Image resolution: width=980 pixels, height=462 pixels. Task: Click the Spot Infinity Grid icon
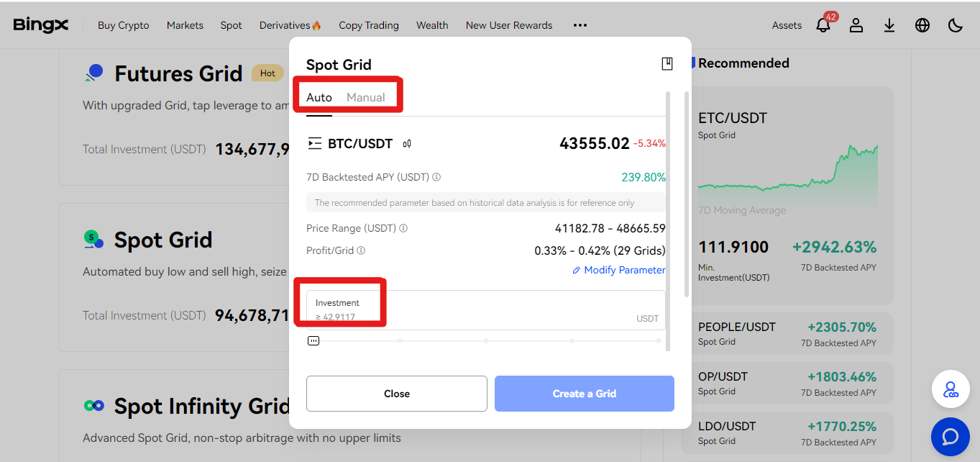pyautogui.click(x=94, y=406)
